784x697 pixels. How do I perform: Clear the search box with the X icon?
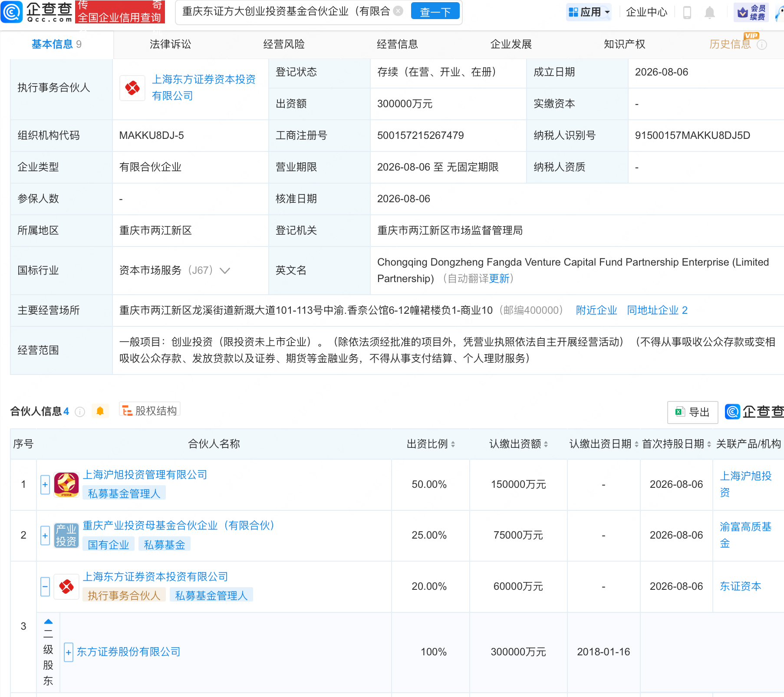(398, 11)
